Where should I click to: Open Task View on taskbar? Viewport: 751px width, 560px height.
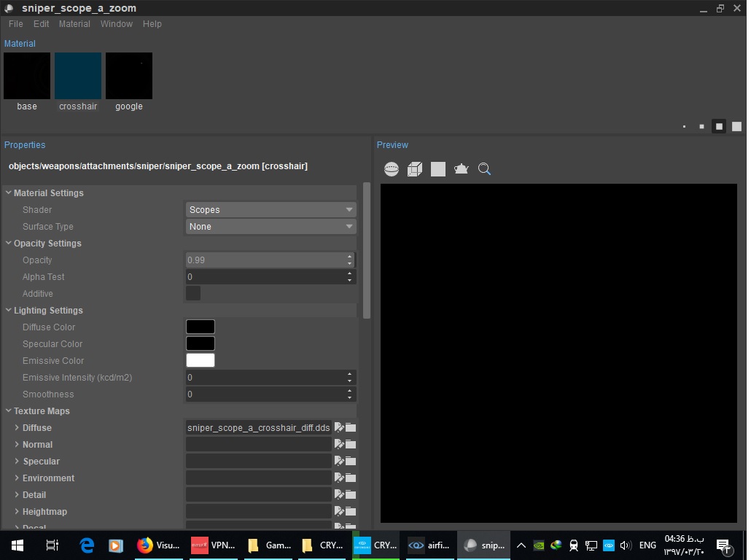pyautogui.click(x=52, y=545)
